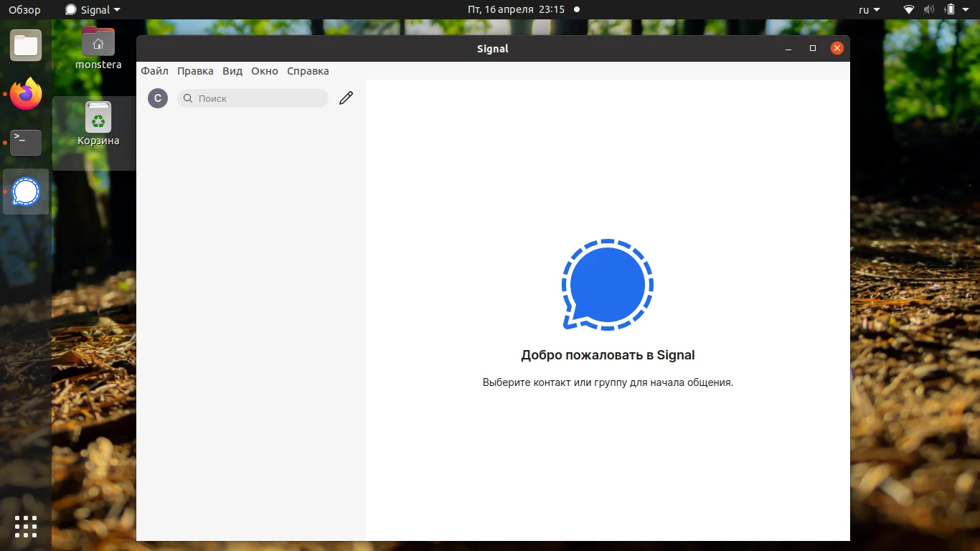Open the Files manager from the dock
980x551 pixels.
[x=26, y=45]
